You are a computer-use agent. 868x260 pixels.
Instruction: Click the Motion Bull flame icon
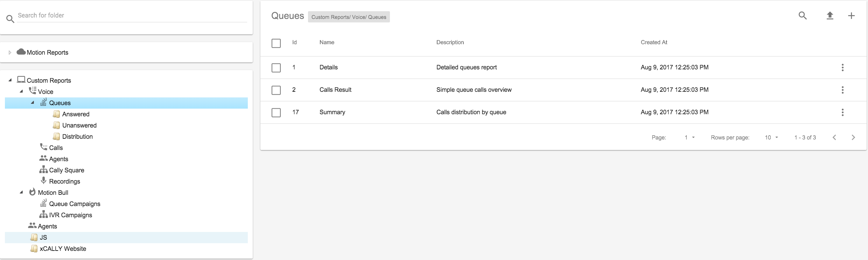(x=32, y=192)
